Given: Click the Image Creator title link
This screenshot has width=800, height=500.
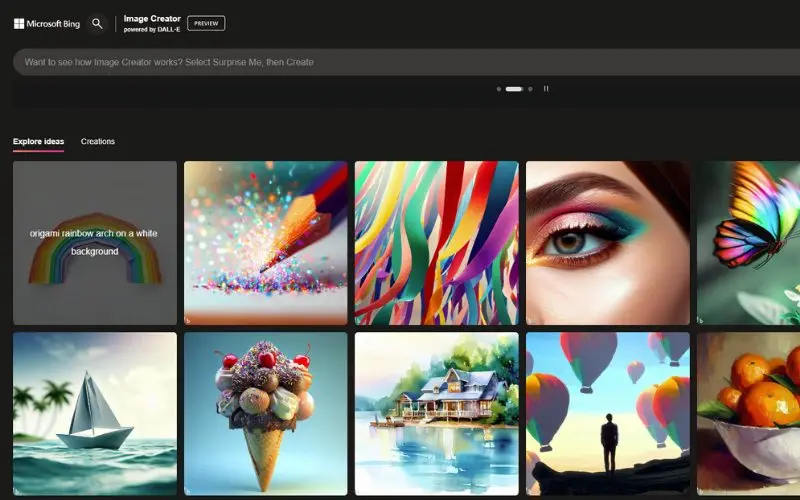Looking at the screenshot, I should pos(152,19).
